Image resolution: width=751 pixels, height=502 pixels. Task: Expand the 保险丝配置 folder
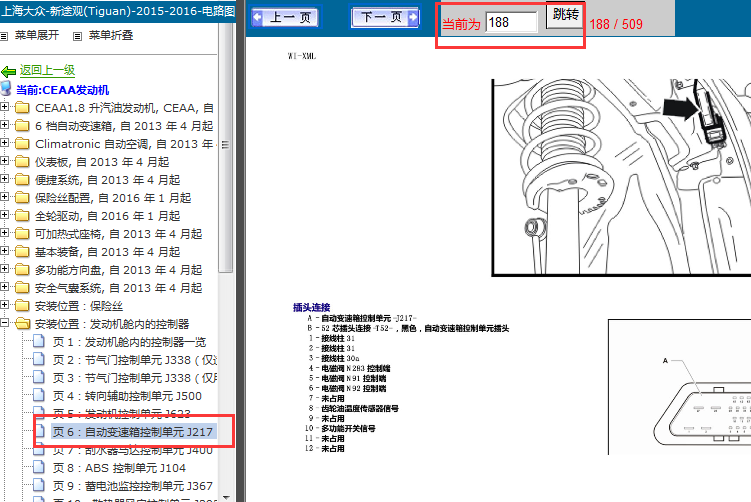pos(4,196)
